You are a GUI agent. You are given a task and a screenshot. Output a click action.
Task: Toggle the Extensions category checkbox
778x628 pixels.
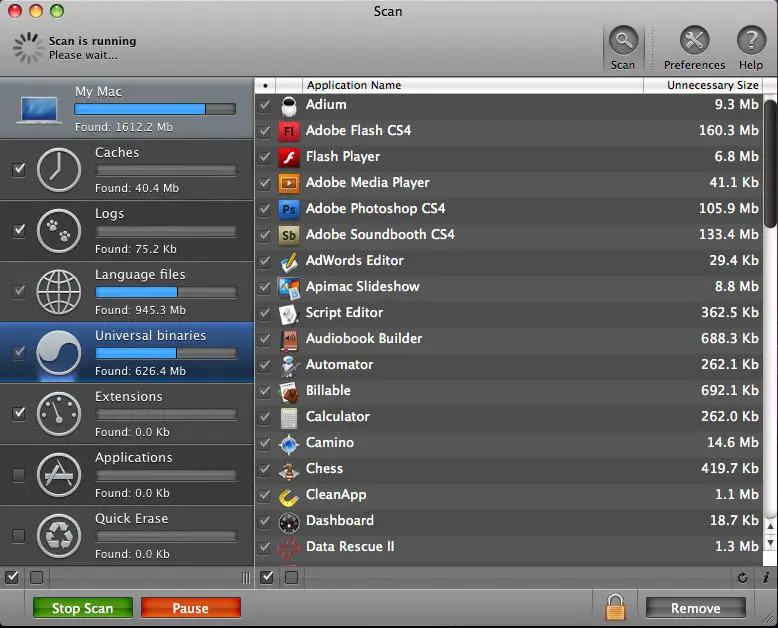[19, 413]
